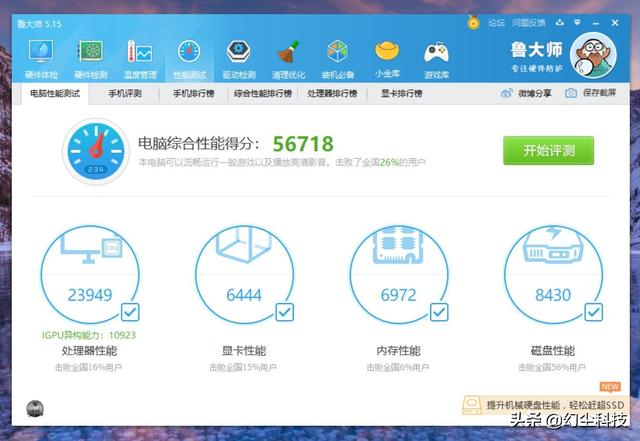Switch to 手机排行榜 tab
The image size is (640, 441).
coord(194,94)
